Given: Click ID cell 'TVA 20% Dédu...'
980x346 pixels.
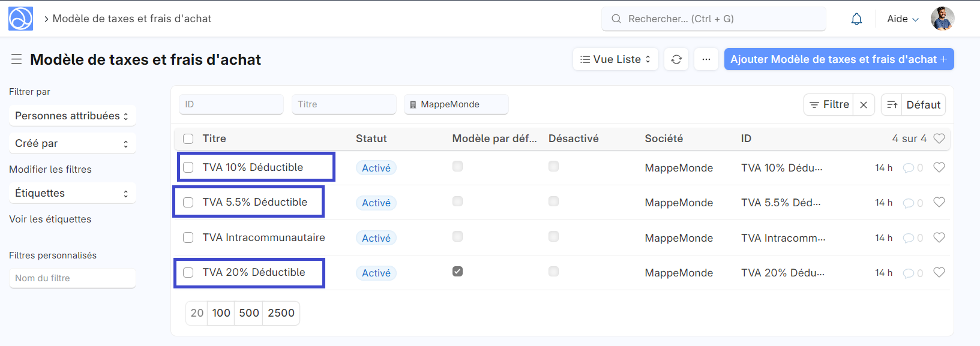Looking at the screenshot, I should (x=783, y=273).
